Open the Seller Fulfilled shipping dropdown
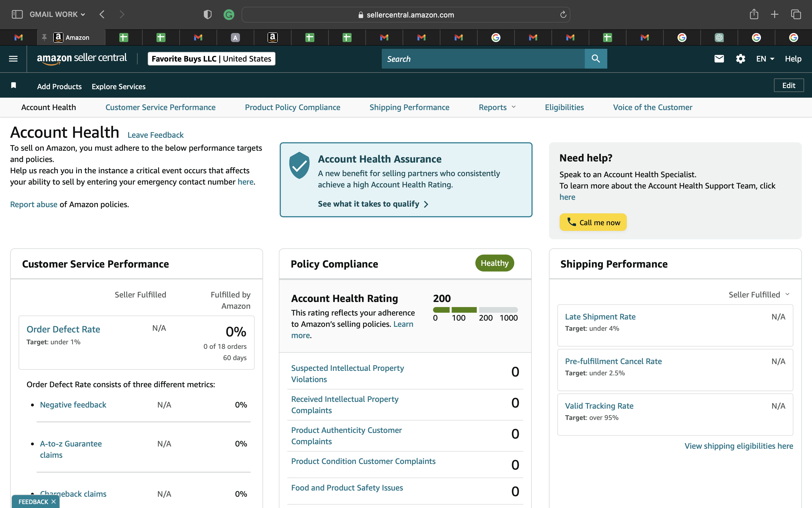Viewport: 812px width, 508px height. coord(759,295)
